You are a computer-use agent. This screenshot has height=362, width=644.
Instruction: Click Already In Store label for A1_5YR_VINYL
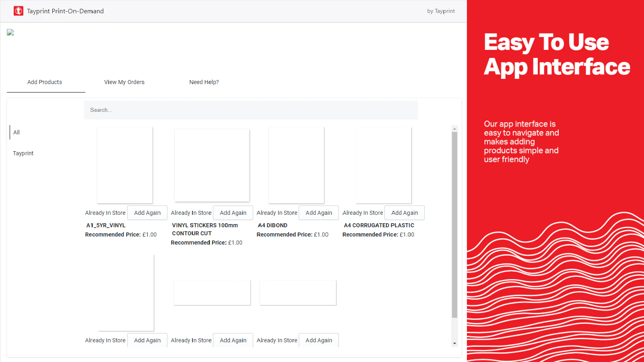click(x=105, y=213)
